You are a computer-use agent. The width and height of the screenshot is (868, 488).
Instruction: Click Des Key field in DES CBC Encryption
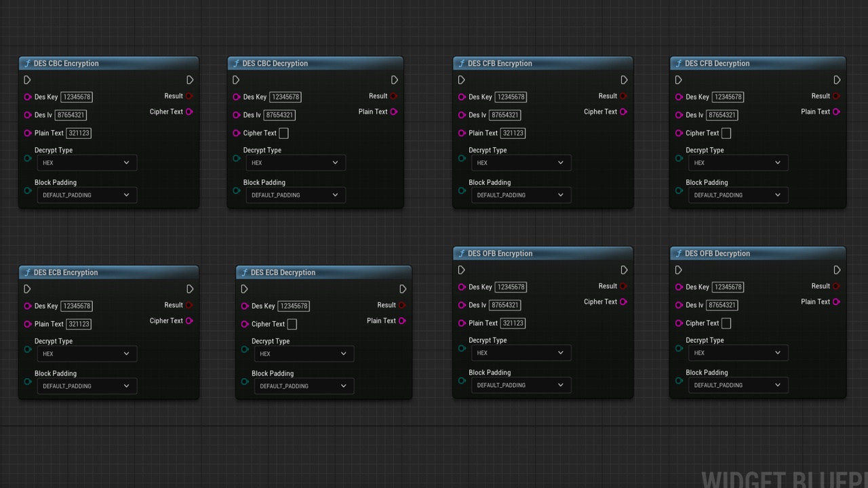point(77,97)
